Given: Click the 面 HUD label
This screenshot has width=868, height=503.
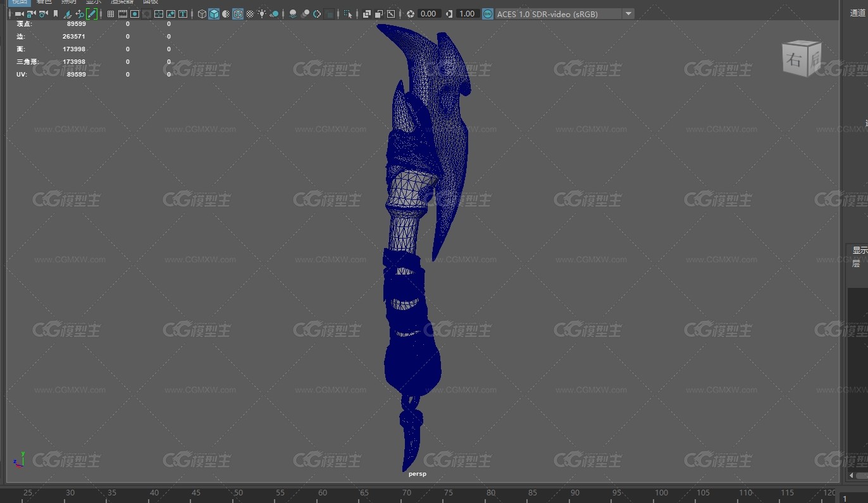Looking at the screenshot, I should pyautogui.click(x=20, y=49).
